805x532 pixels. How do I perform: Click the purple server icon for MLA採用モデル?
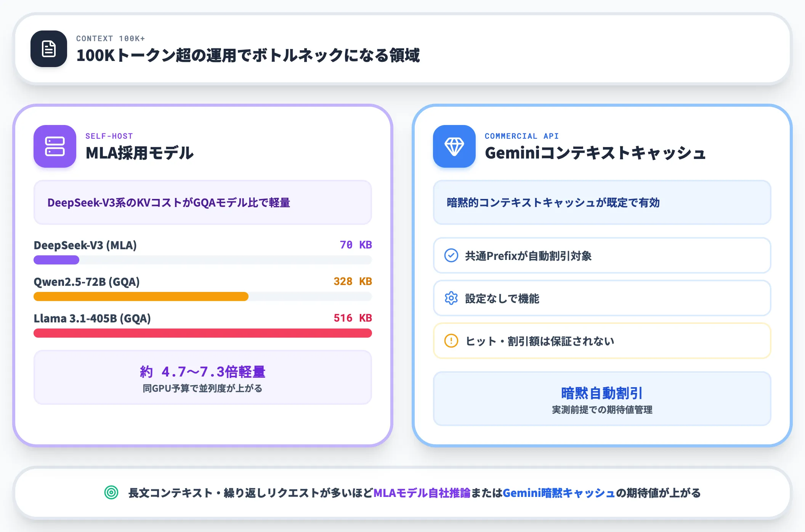pyautogui.click(x=55, y=146)
